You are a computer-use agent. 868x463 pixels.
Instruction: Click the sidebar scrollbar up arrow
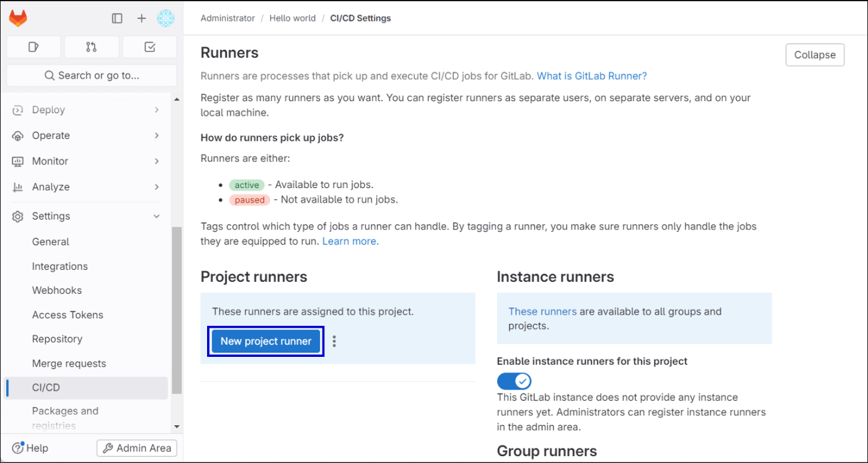177,99
